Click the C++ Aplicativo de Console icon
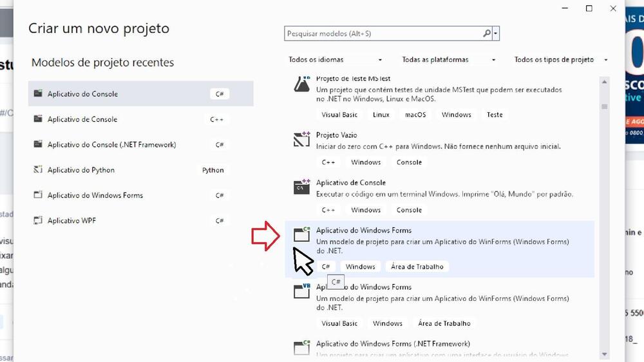644x362 pixels. pyautogui.click(x=302, y=187)
